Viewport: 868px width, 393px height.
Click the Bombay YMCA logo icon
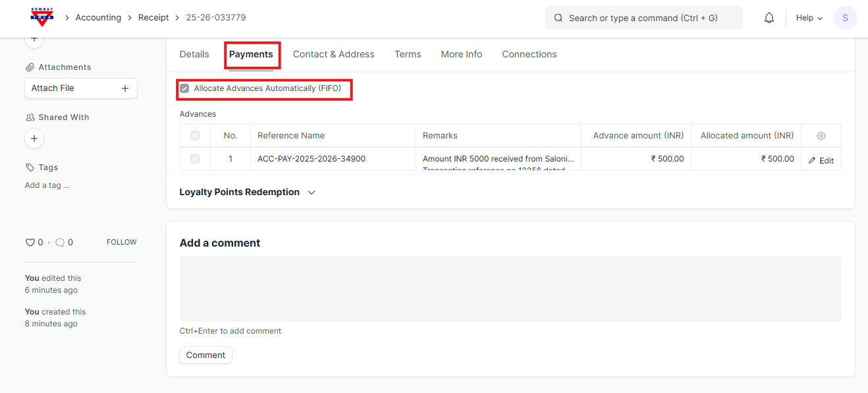(x=42, y=18)
